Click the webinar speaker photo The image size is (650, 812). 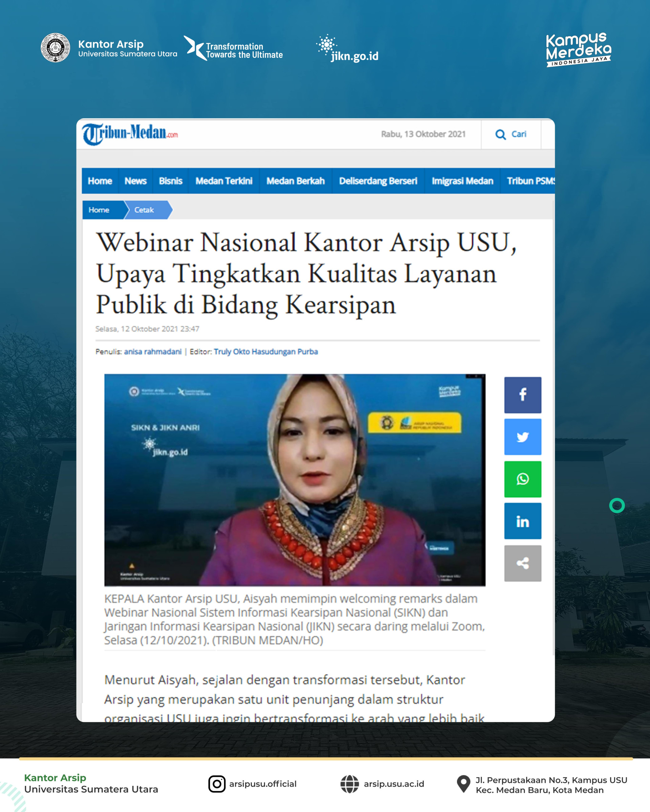[x=295, y=480]
